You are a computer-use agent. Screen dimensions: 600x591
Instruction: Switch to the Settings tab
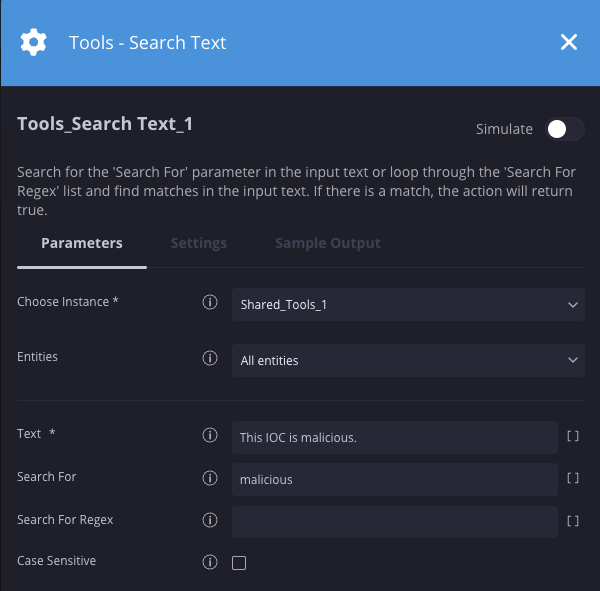pos(198,243)
